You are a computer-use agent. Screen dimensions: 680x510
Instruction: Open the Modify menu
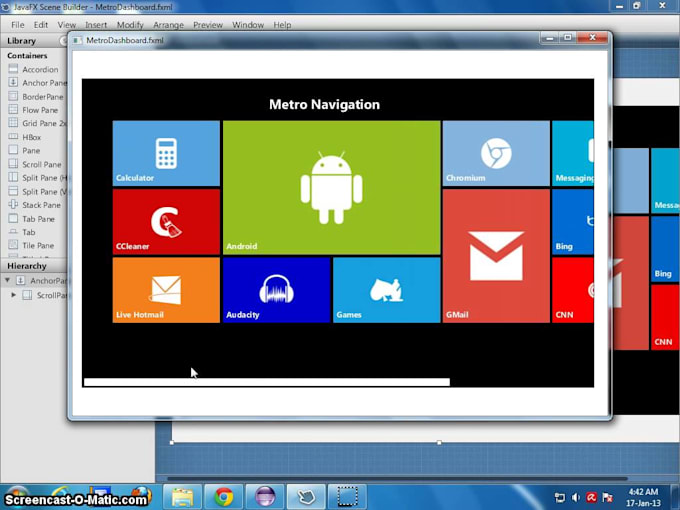pyautogui.click(x=130, y=24)
